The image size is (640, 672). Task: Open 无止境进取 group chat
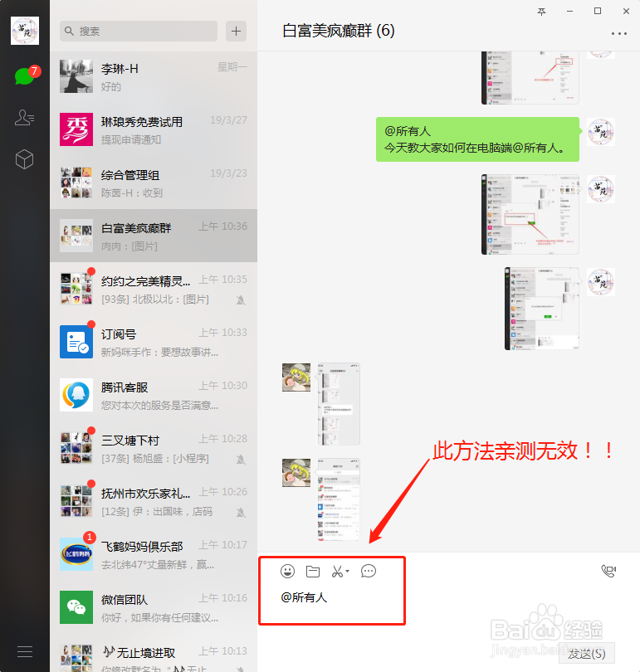point(154,654)
